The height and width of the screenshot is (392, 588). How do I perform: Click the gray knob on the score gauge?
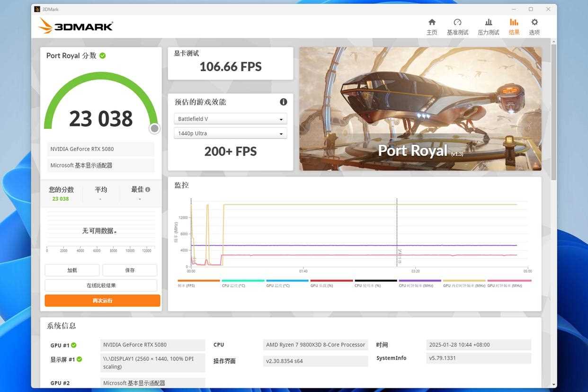click(x=154, y=128)
